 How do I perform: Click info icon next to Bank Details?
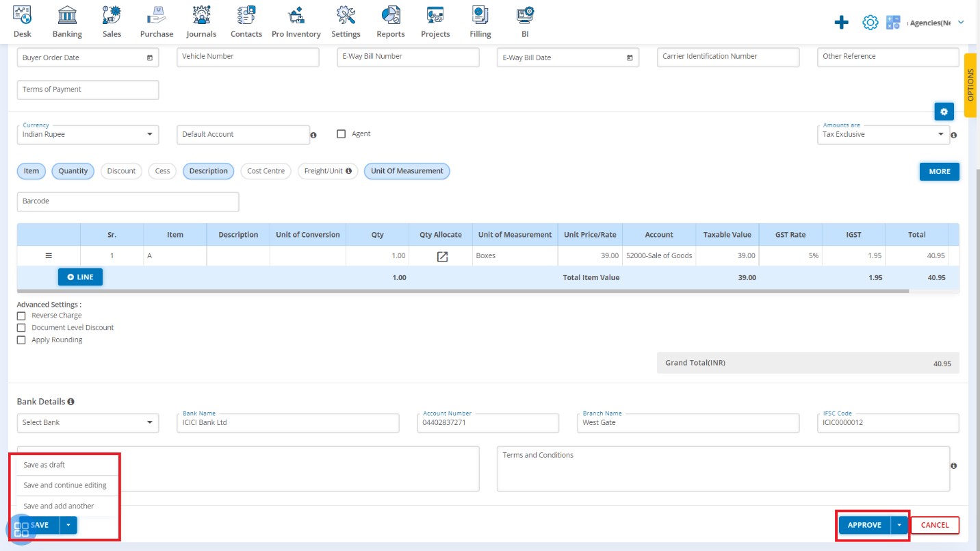click(x=71, y=402)
